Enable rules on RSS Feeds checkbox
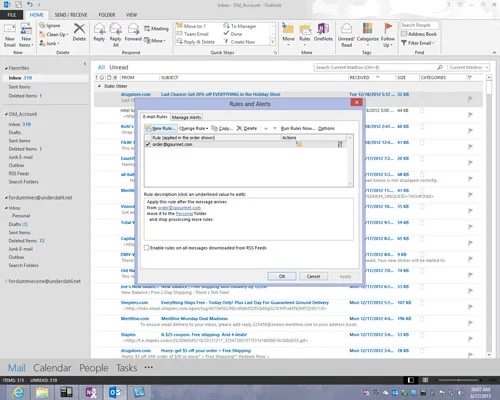500x400 pixels. pyautogui.click(x=146, y=248)
